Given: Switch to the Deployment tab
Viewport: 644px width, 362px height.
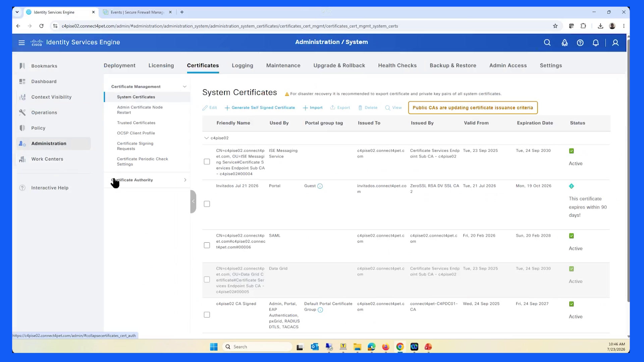Looking at the screenshot, I should pyautogui.click(x=119, y=65).
